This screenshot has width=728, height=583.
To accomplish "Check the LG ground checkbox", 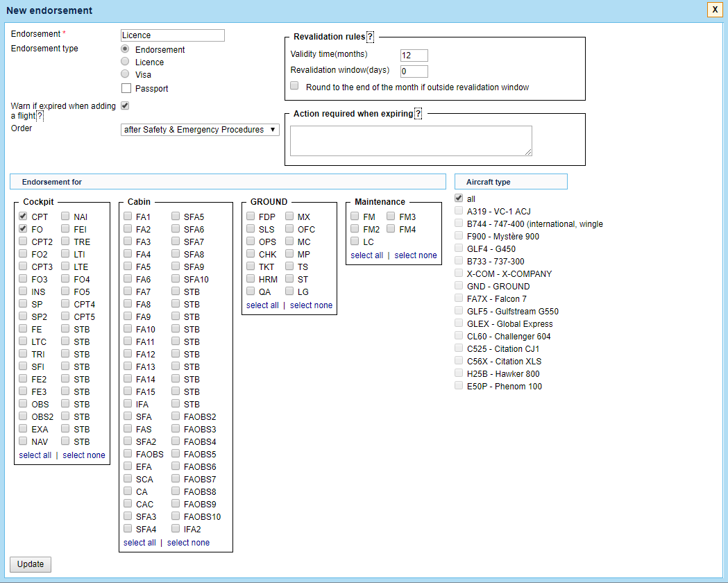I will tap(289, 291).
